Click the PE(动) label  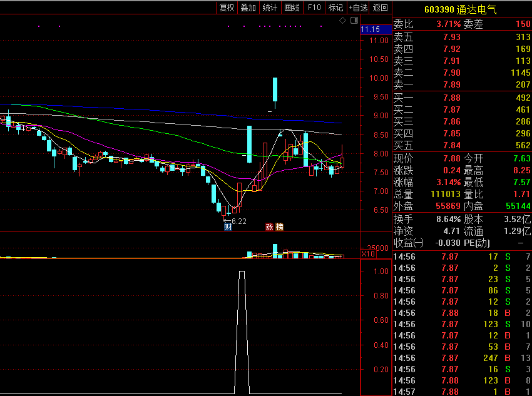tap(477, 243)
